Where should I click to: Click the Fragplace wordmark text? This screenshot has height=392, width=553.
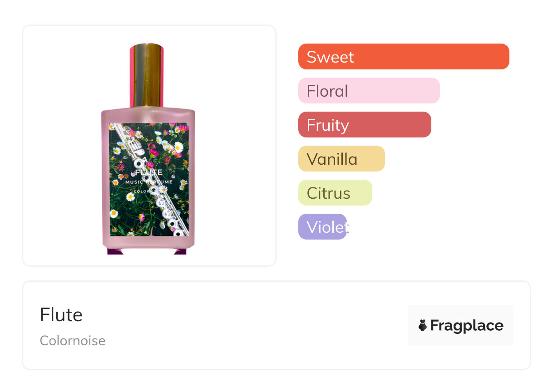click(x=467, y=326)
